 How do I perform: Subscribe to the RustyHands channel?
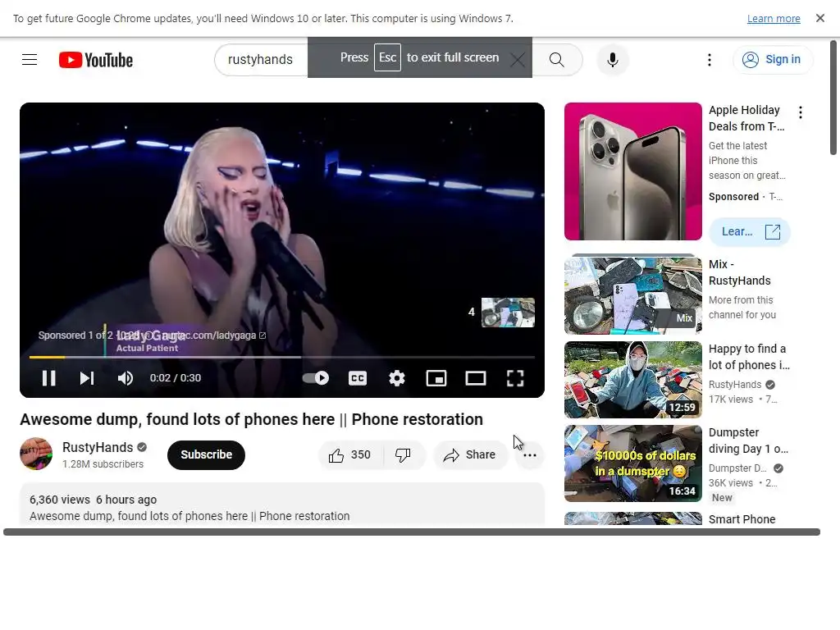[x=206, y=454]
